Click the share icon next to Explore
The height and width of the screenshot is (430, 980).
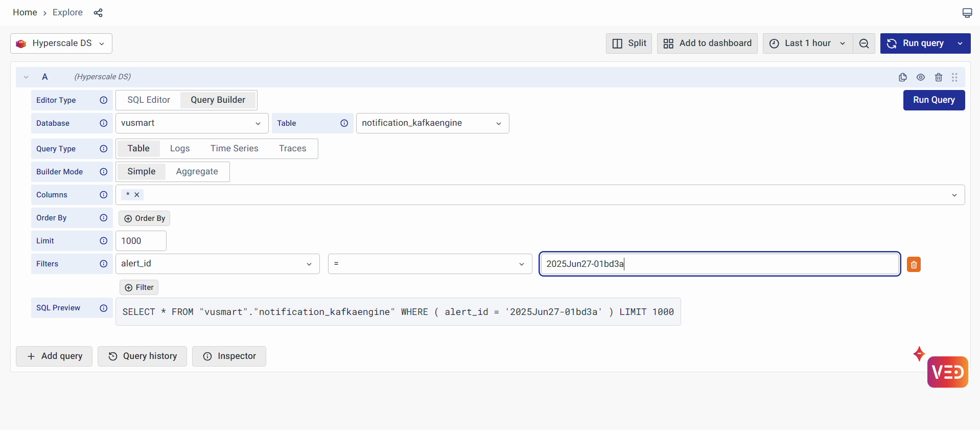click(98, 13)
